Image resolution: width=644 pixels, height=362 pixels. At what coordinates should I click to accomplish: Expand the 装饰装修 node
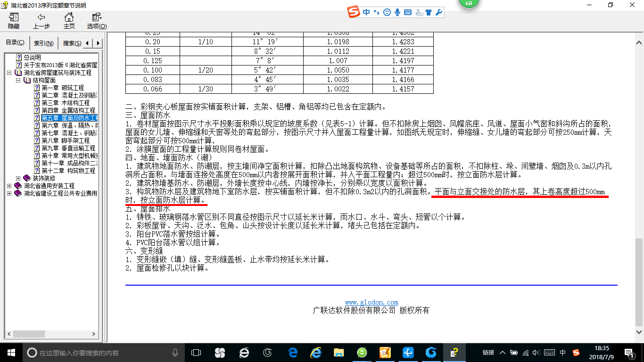[18, 178]
